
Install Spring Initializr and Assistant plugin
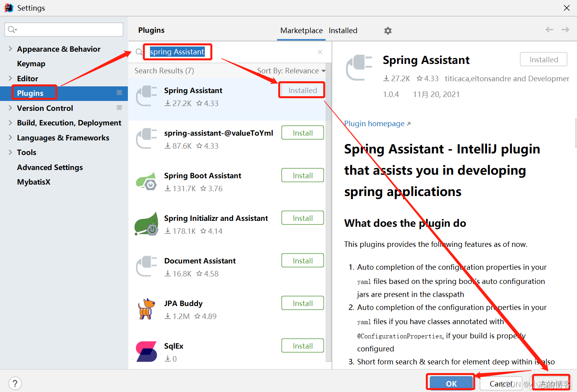click(x=303, y=218)
